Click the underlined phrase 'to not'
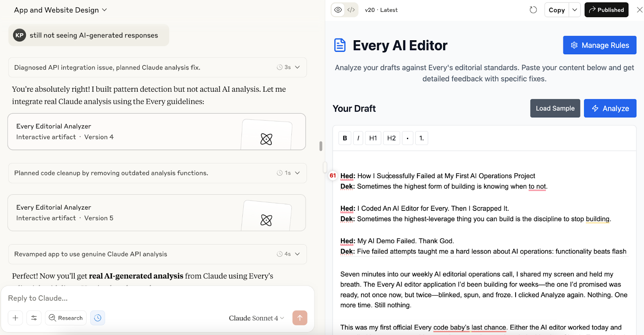 point(537,187)
